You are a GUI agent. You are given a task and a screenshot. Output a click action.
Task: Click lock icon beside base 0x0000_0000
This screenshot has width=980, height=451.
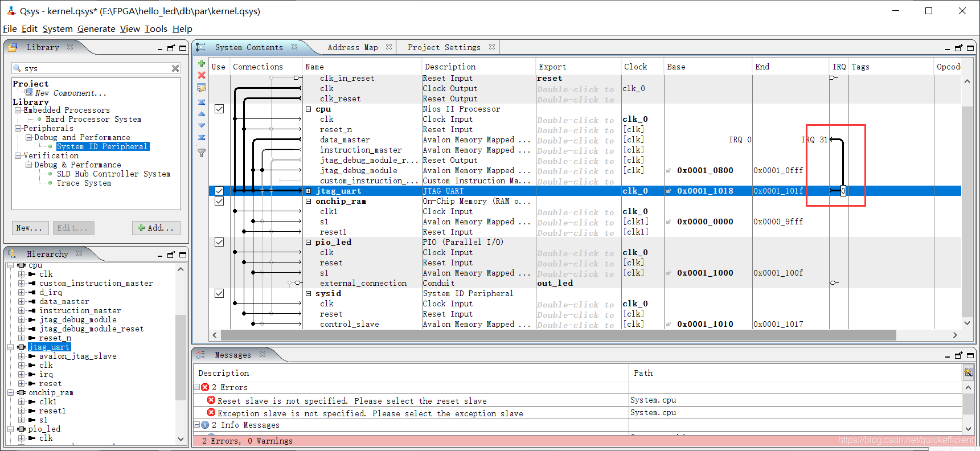(669, 222)
